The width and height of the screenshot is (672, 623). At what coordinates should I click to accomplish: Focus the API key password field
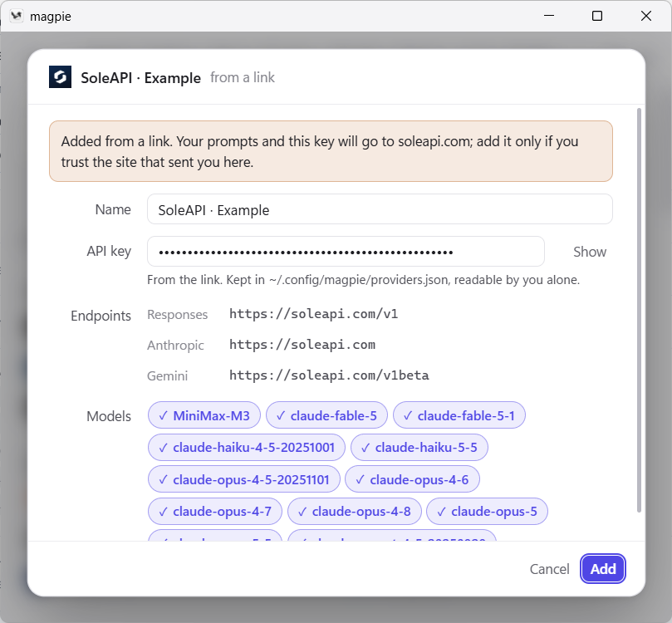tap(346, 252)
